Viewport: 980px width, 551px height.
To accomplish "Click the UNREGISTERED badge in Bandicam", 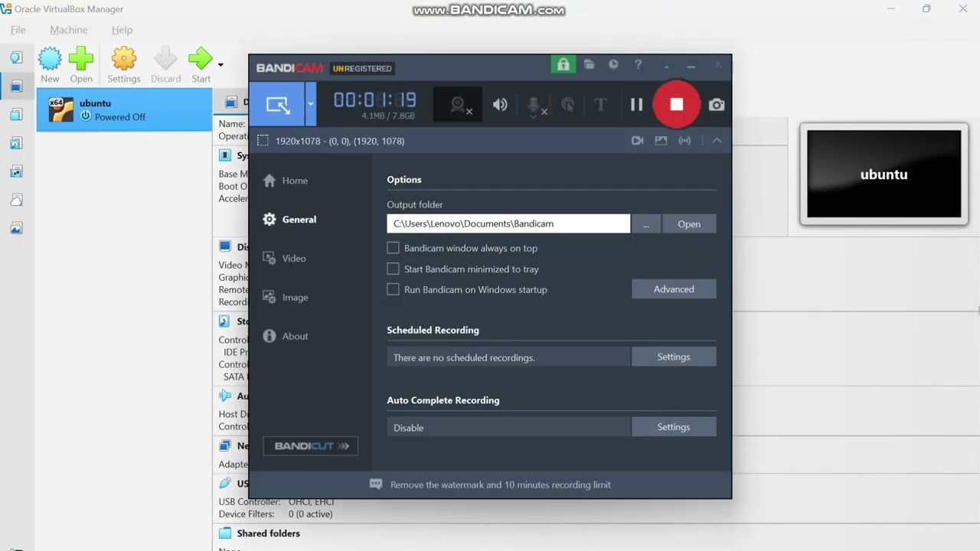I will tap(362, 68).
